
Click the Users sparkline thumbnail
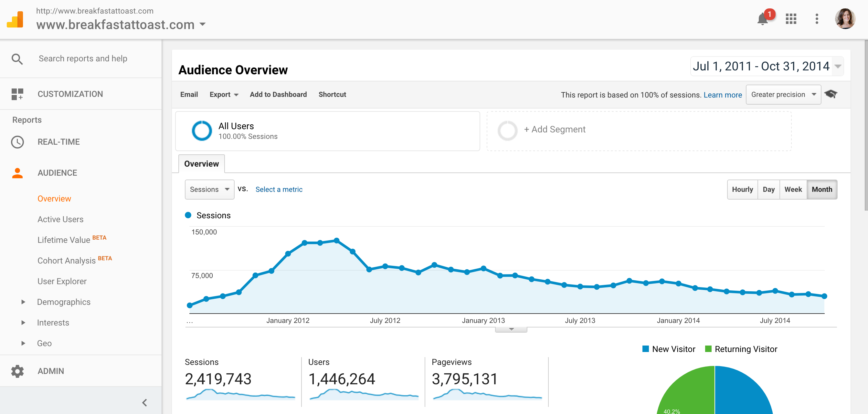pyautogui.click(x=364, y=394)
